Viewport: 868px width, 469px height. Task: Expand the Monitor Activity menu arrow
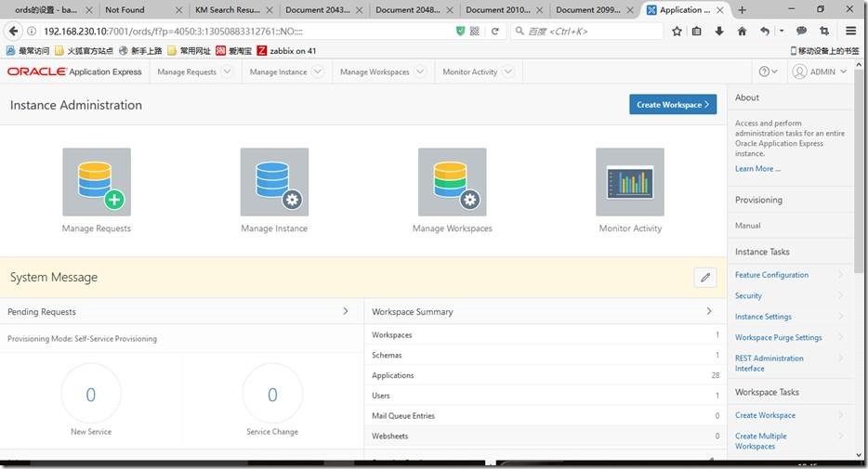[507, 72]
